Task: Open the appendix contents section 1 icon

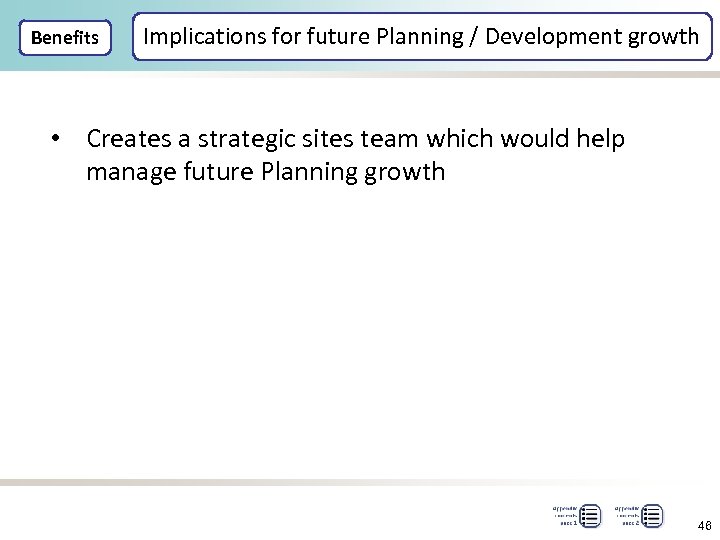Action: coord(590,516)
